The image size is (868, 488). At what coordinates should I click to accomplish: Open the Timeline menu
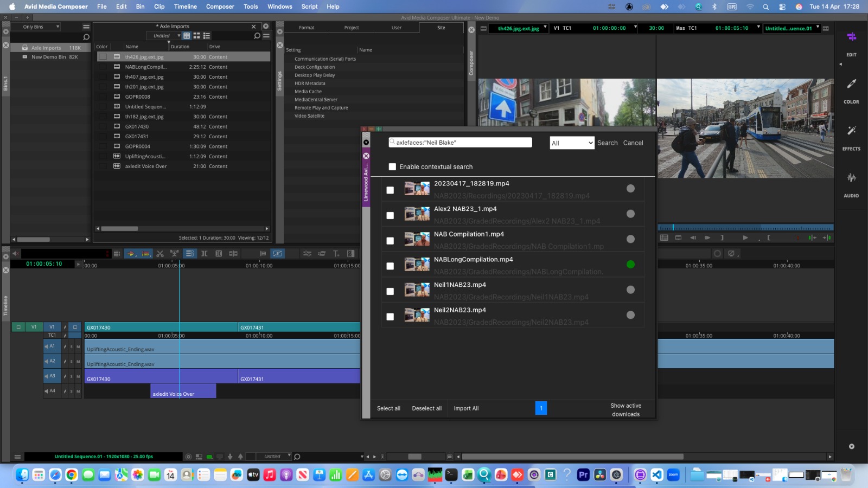click(185, 7)
